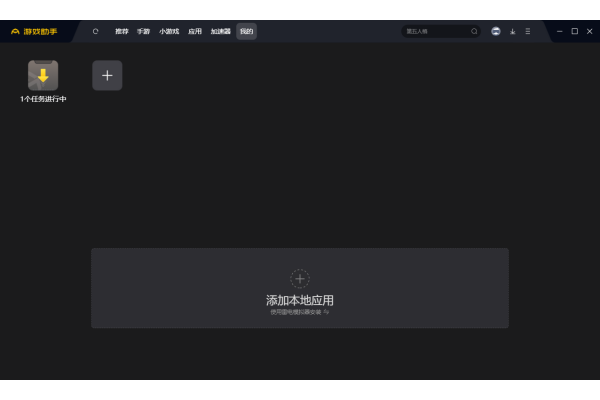Image resolution: width=600 pixels, height=400 pixels.
Task: Open the user avatar profile
Action: point(496,31)
